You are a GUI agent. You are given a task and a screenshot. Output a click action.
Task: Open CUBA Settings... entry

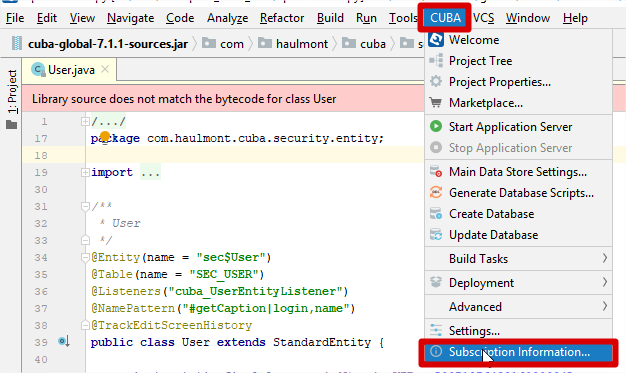point(518,331)
